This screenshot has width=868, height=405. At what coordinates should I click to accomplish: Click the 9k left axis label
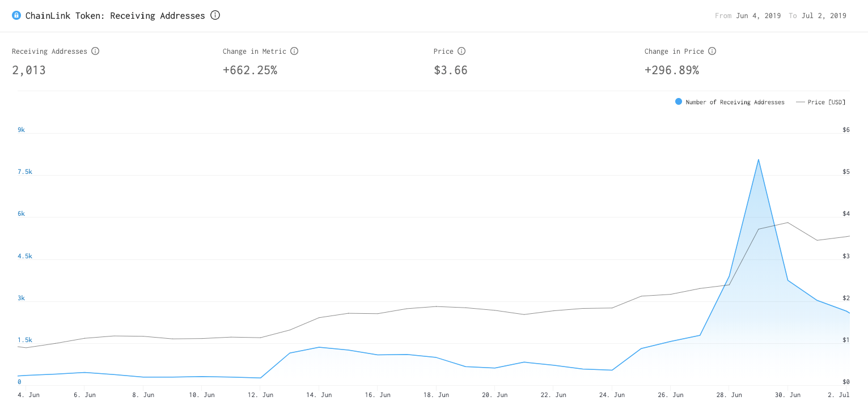click(x=22, y=130)
